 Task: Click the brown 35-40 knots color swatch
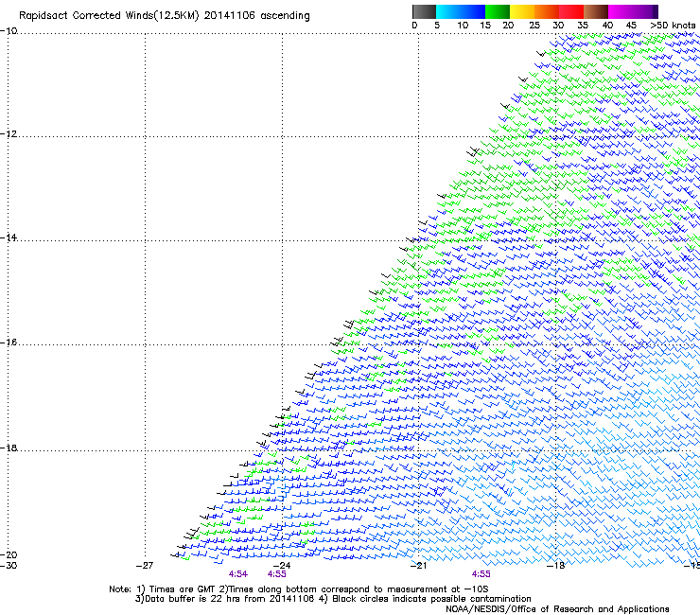(x=596, y=11)
